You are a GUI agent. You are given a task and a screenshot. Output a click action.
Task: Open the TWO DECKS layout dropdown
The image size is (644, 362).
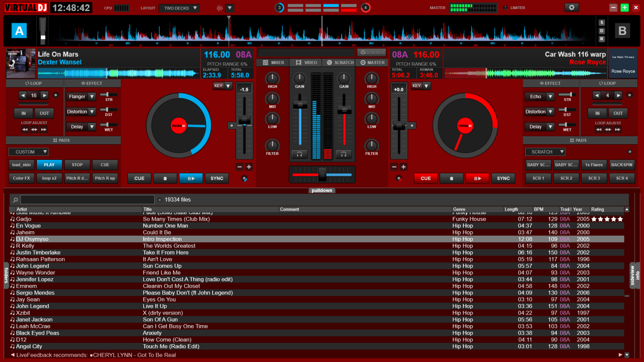180,8
